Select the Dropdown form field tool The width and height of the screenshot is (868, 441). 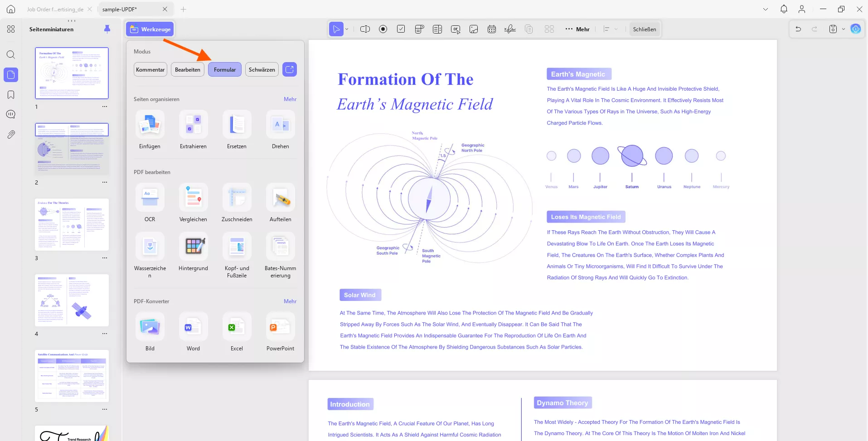click(419, 29)
